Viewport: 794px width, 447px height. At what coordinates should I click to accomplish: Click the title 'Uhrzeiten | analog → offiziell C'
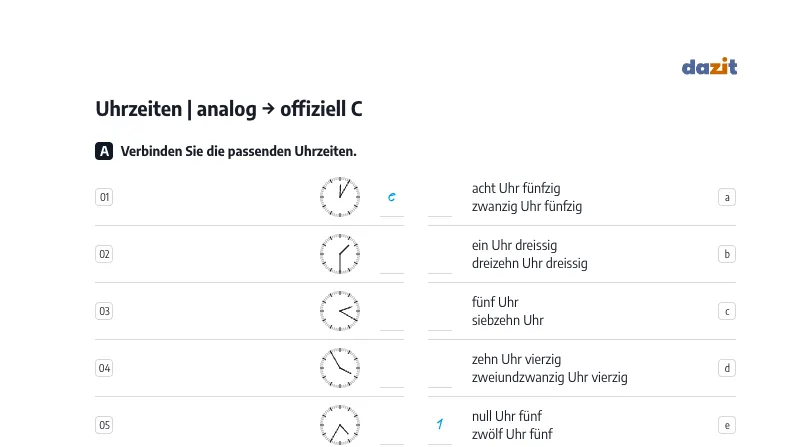[x=229, y=109]
